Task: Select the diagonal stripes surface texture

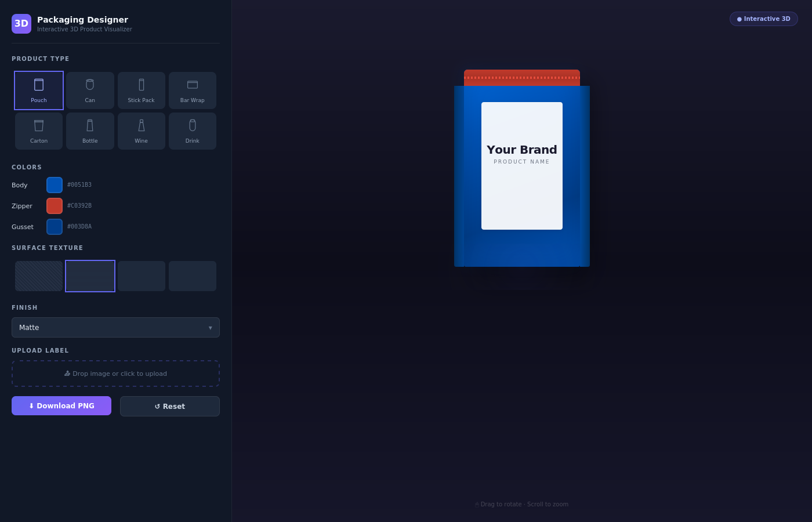Action: click(x=39, y=275)
